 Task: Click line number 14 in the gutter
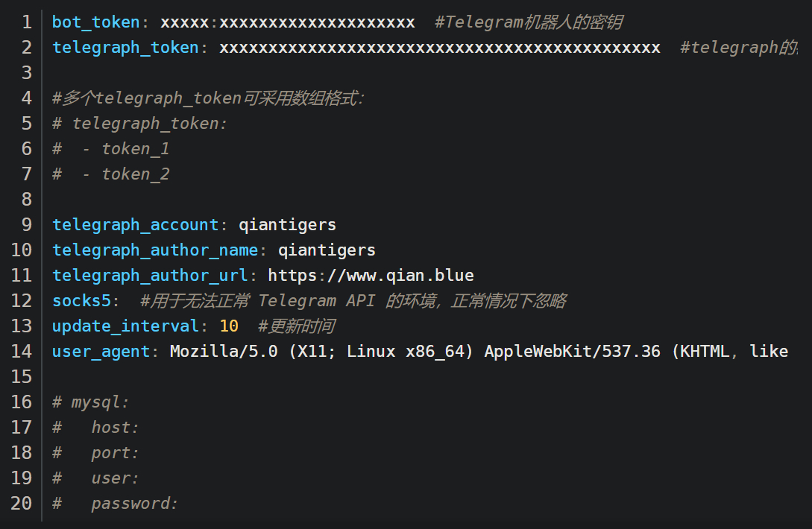click(x=22, y=352)
